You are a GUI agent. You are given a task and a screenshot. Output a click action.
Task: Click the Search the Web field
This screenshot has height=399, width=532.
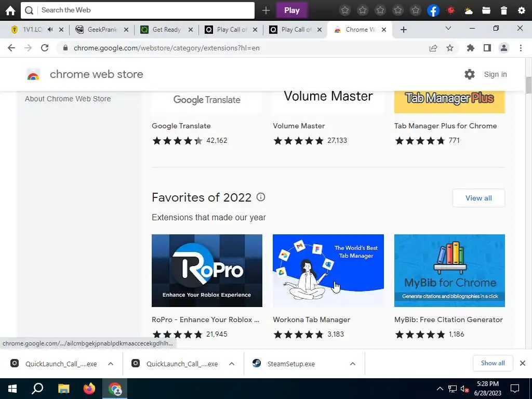click(x=138, y=10)
